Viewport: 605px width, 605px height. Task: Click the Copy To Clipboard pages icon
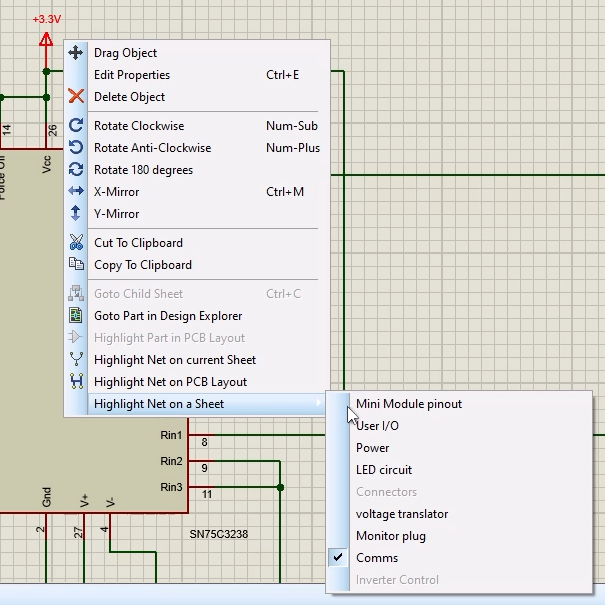coord(76,264)
